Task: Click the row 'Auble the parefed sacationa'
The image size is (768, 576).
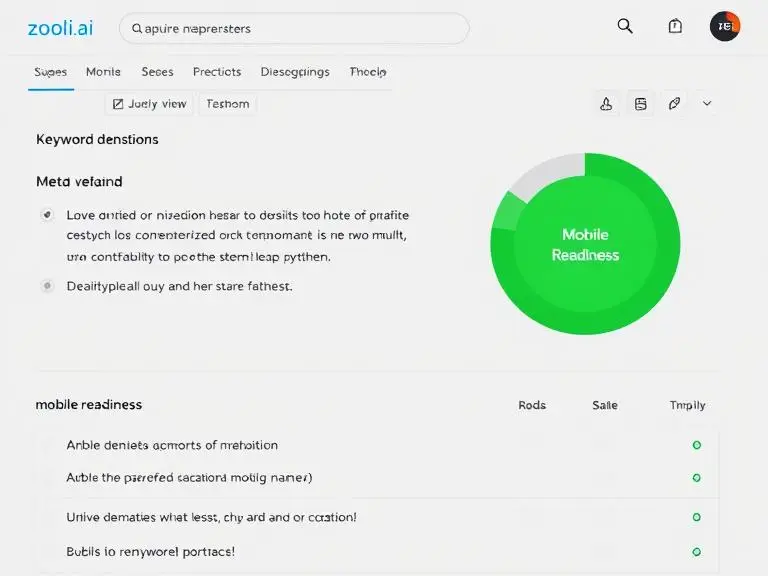Action: [377, 478]
